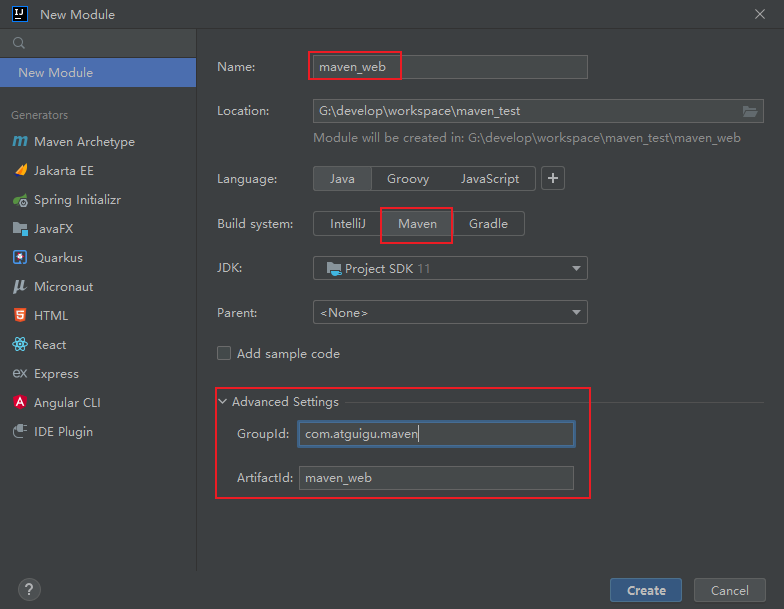The image size is (784, 609).
Task: Click the search magnifier icon
Action: pos(19,43)
